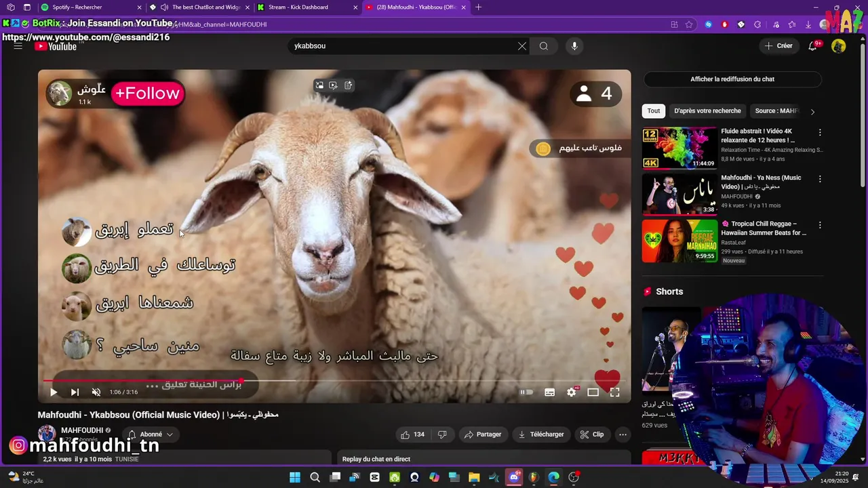Switch to The best ChatBot tab

[x=201, y=7]
